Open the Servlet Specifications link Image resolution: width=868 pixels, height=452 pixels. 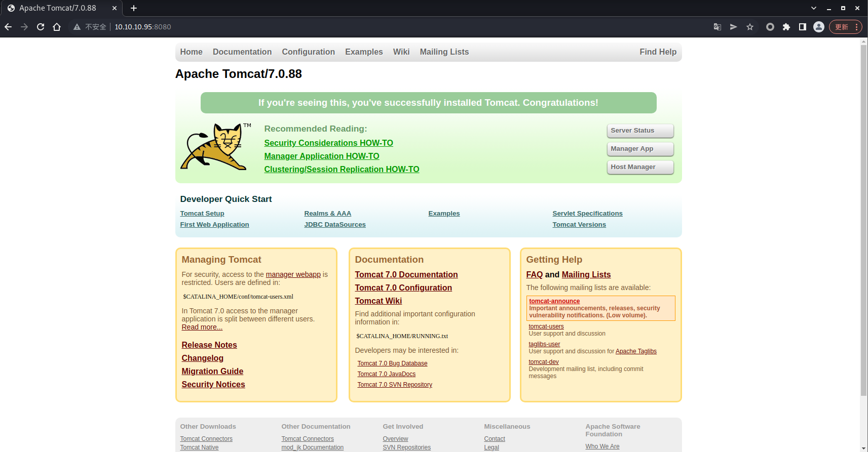587,213
